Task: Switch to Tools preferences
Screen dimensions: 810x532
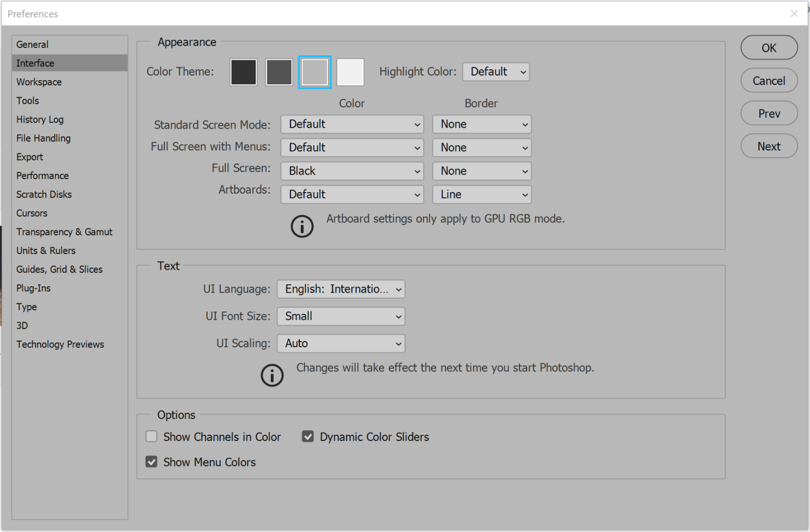Action: [70, 100]
